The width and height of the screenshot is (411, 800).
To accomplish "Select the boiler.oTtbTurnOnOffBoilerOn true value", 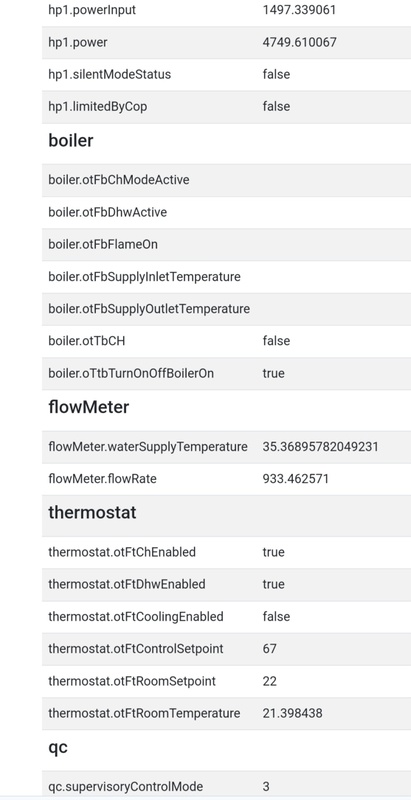I will (x=273, y=373).
